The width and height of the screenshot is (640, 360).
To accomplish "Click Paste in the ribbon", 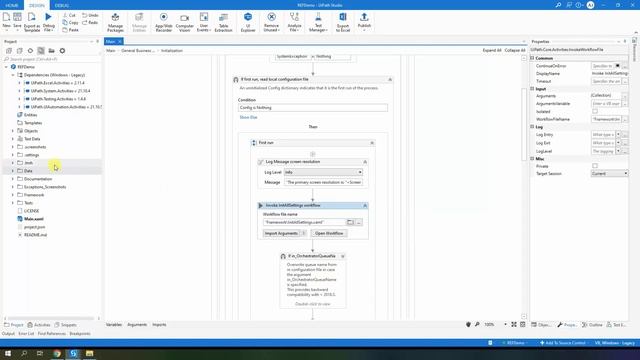I will (x=71, y=30).
